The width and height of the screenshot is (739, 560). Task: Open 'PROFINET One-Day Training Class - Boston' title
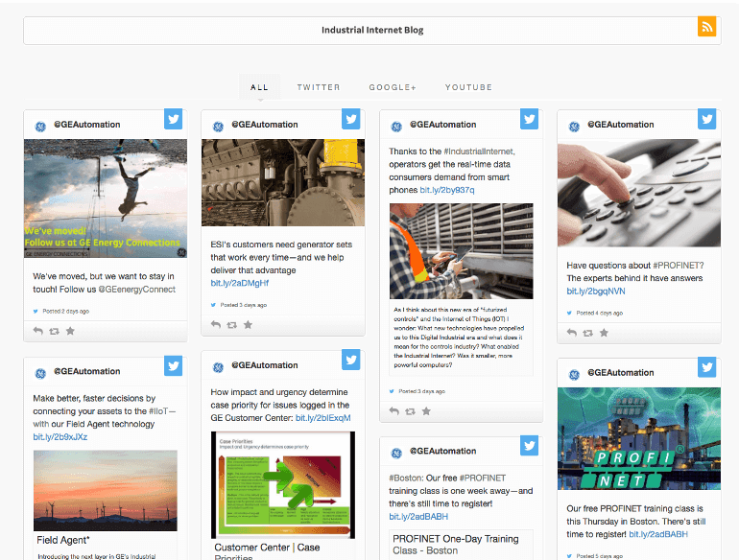(x=455, y=545)
